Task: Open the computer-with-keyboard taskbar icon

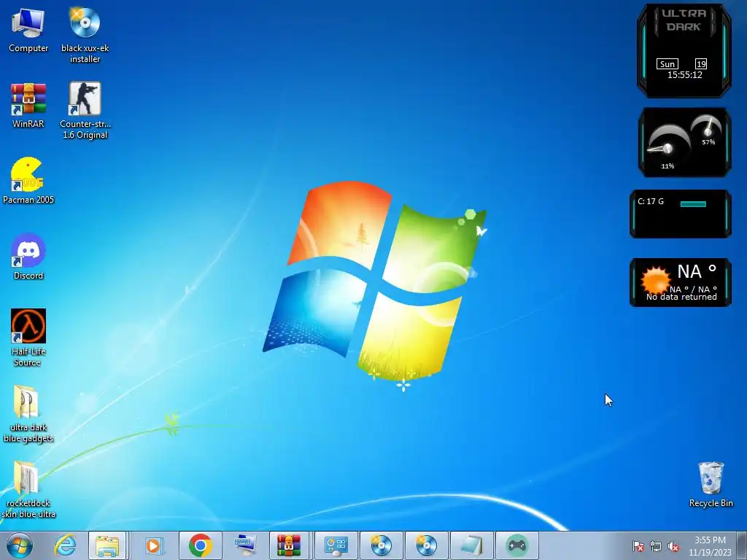Action: 245,545
